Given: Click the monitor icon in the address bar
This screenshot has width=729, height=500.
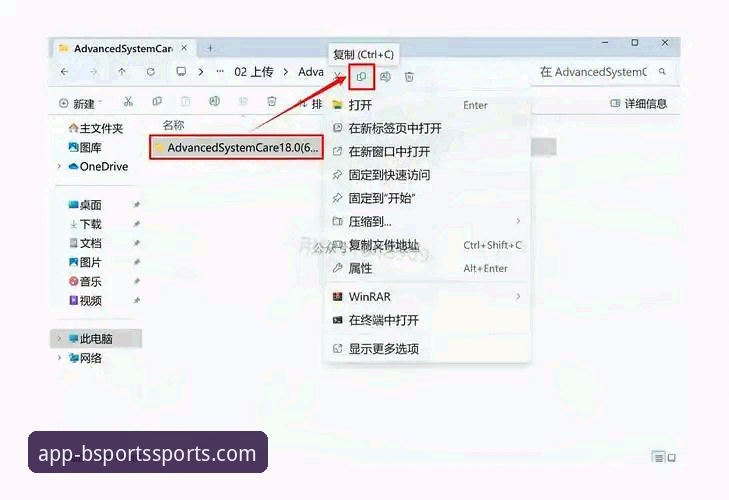Looking at the screenshot, I should click(181, 72).
